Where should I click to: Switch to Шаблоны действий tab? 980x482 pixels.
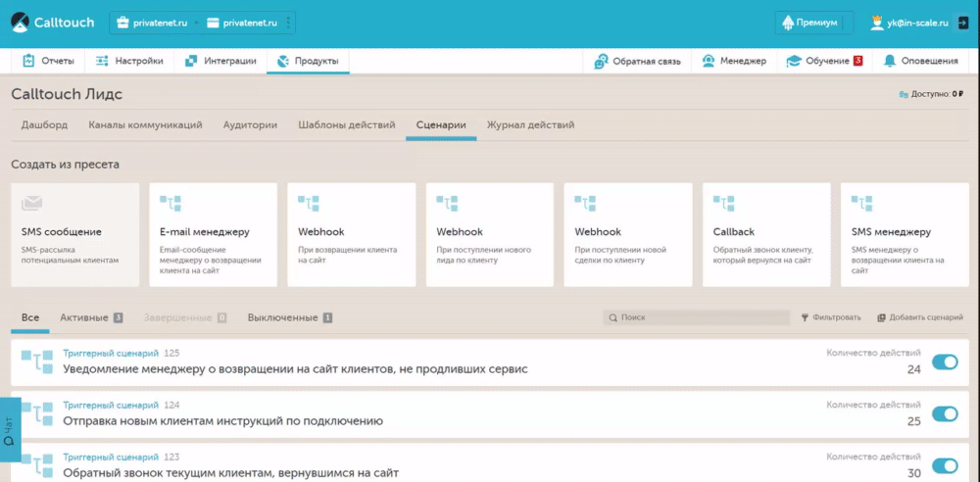click(347, 125)
